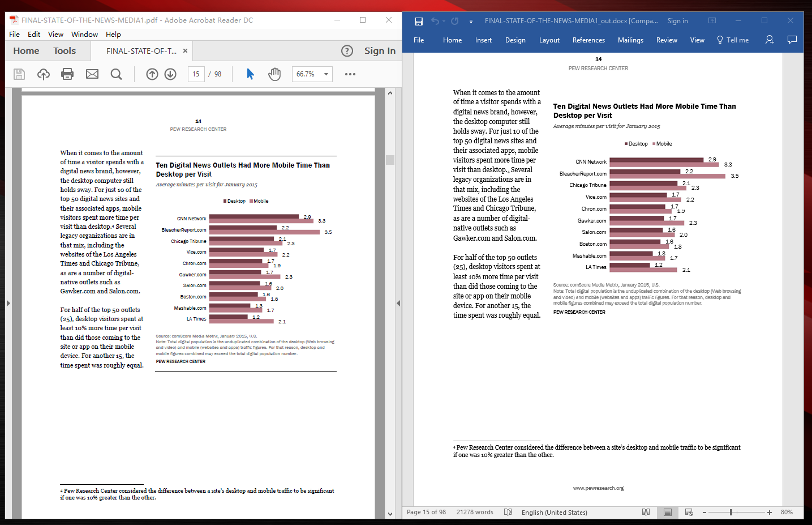812x525 pixels.
Task: Expand Acrobat right tools pane arrow
Action: coord(398,303)
